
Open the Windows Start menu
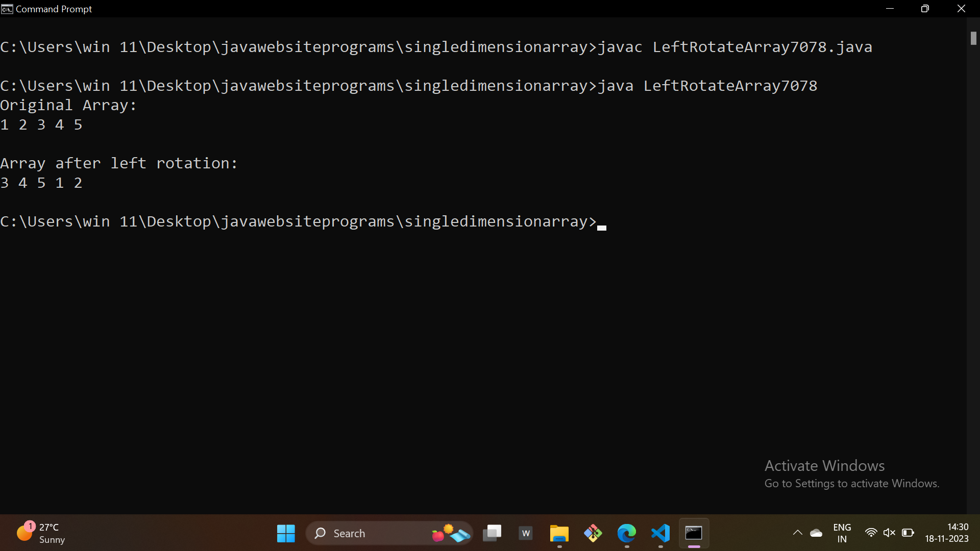coord(286,533)
